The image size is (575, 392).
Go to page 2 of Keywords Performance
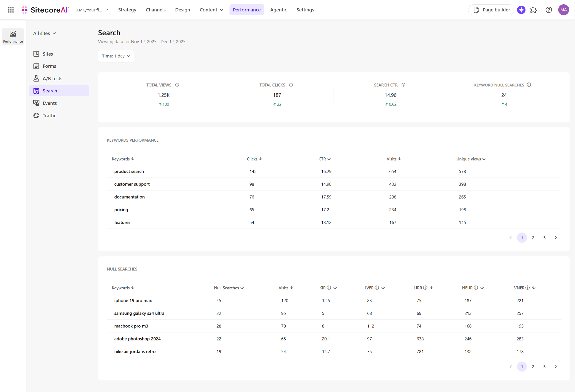tap(533, 238)
